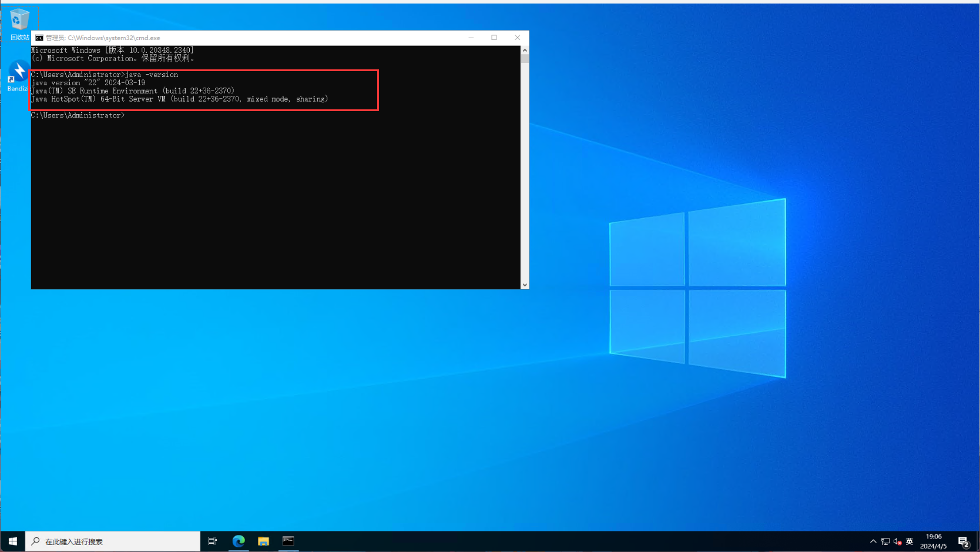Close the Command Prompt window

click(x=518, y=38)
